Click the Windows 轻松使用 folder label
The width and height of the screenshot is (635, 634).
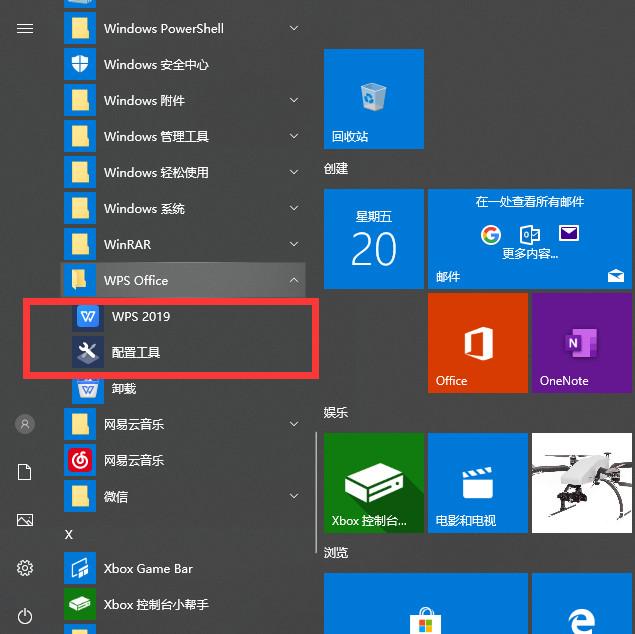coord(156,172)
